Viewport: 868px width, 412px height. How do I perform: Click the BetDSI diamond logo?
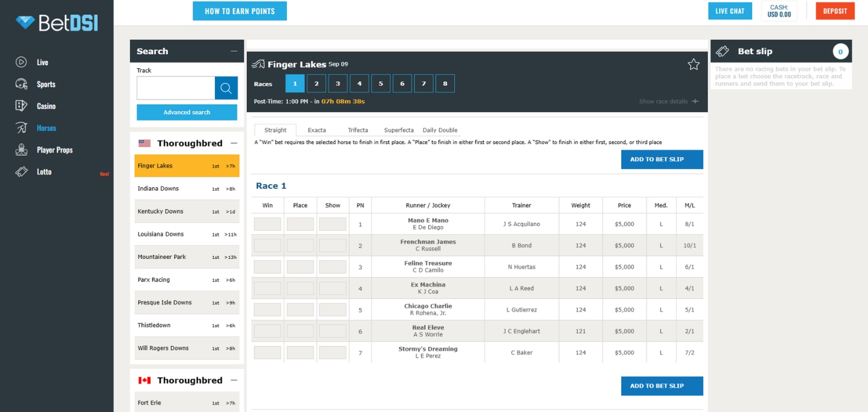[26, 22]
